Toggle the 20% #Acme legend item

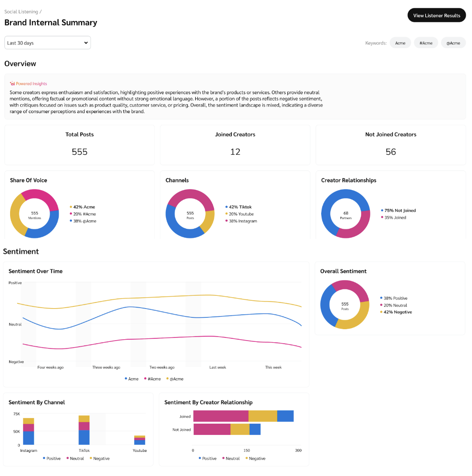pyautogui.click(x=82, y=214)
